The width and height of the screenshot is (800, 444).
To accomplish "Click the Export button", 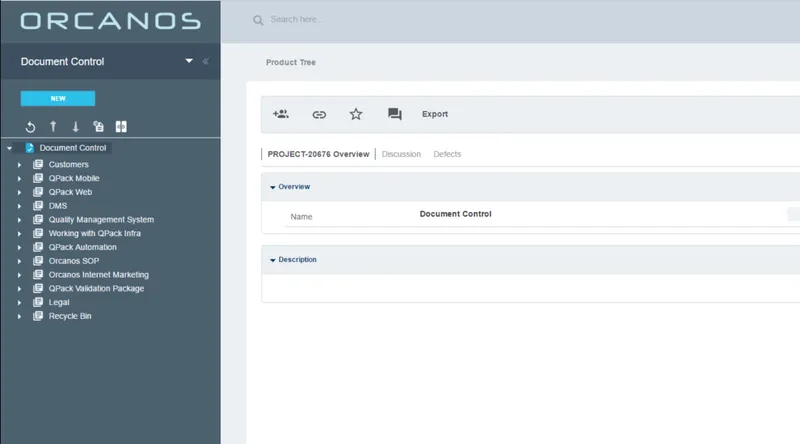I will pos(435,114).
